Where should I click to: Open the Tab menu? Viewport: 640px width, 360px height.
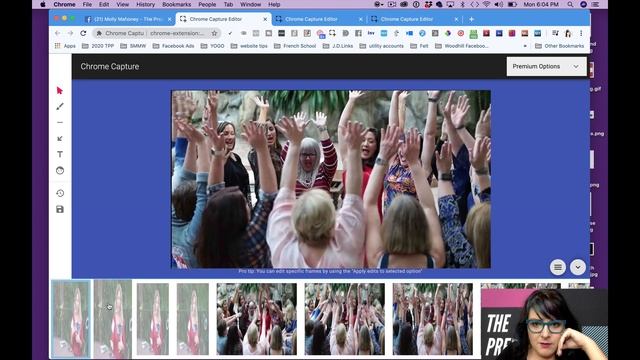[x=228, y=4]
